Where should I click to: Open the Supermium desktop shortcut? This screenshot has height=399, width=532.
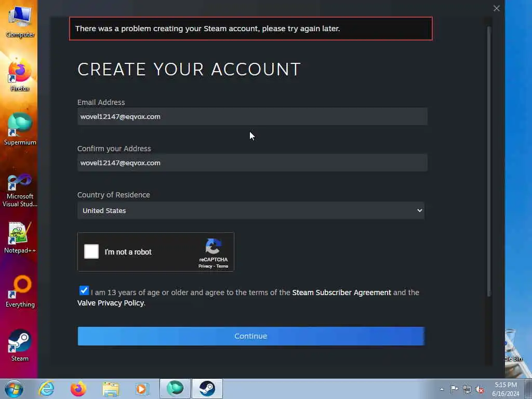pyautogui.click(x=20, y=129)
